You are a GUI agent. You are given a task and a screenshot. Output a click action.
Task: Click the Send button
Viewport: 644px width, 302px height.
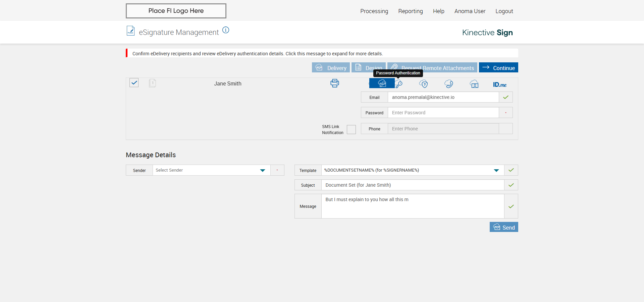click(504, 227)
